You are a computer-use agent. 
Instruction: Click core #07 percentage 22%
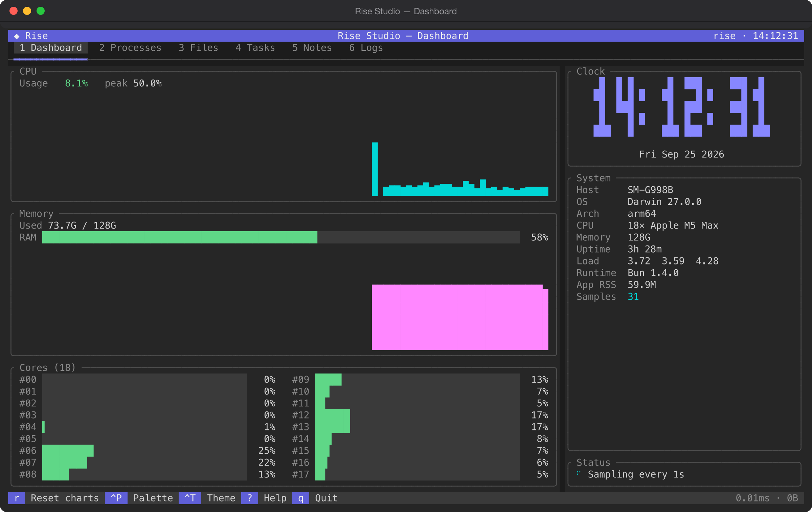267,463
